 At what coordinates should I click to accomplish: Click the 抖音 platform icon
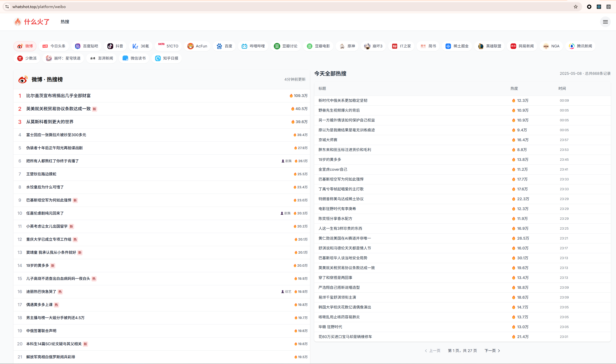tap(110, 46)
